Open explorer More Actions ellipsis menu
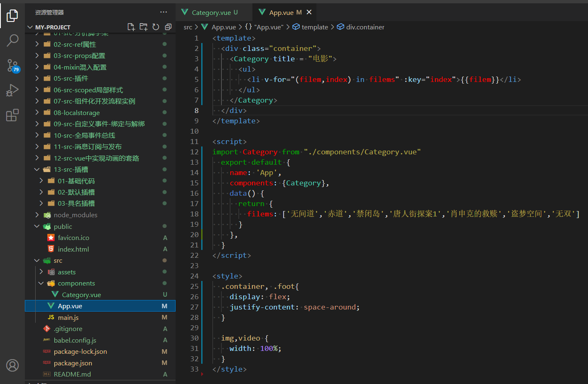This screenshot has height=384, width=588. (164, 12)
